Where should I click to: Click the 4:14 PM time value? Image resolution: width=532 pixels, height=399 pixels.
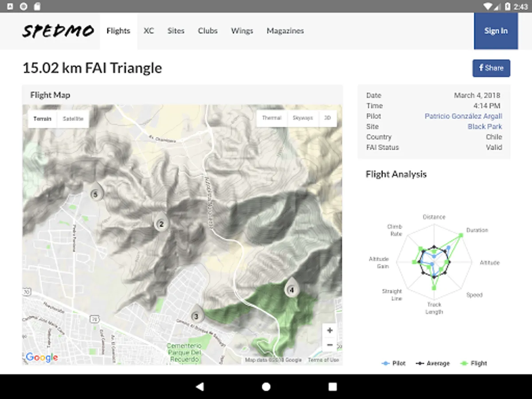tap(487, 106)
